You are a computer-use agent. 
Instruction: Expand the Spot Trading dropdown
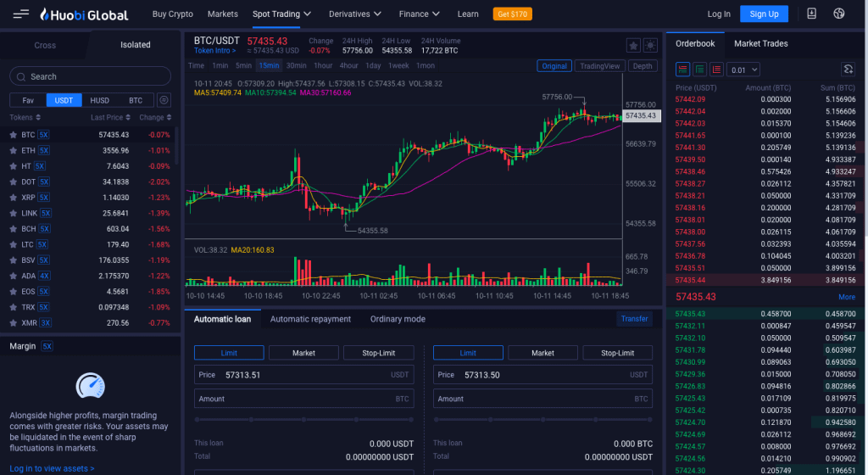tap(281, 14)
